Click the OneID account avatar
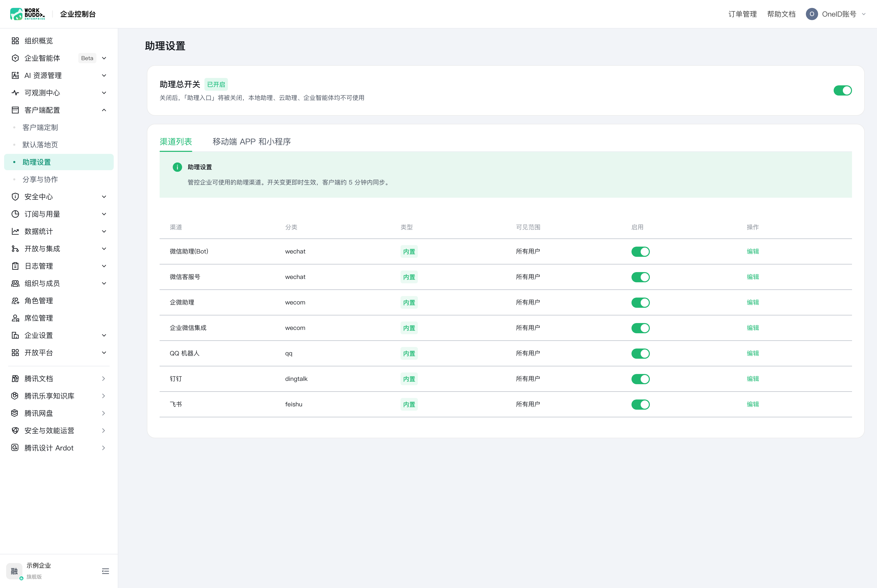 point(812,14)
